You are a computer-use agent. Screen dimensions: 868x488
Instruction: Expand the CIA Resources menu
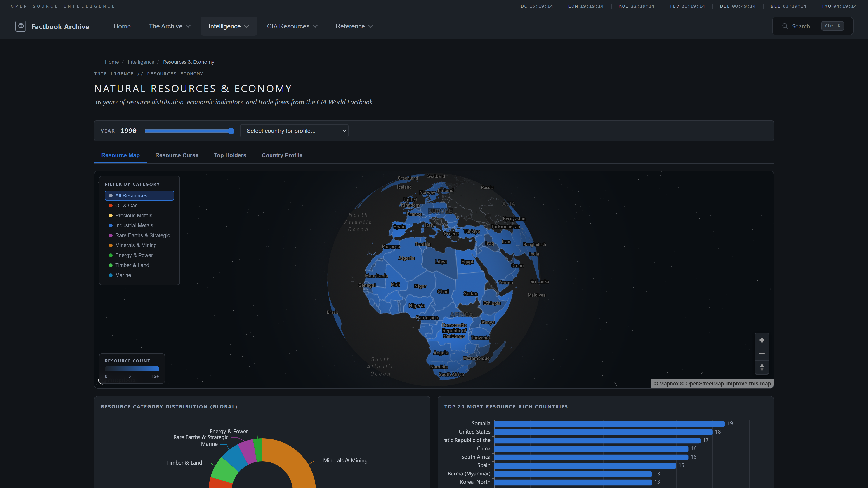(x=292, y=26)
